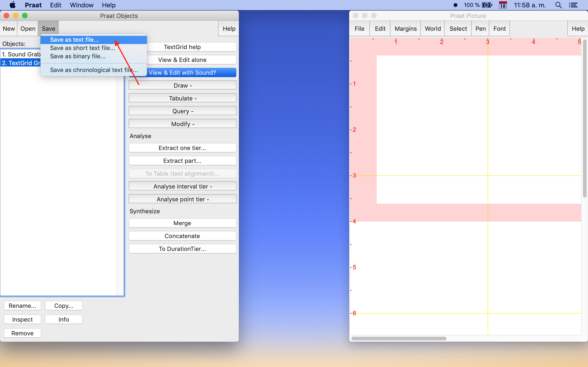Click the battery status icon

point(487,5)
